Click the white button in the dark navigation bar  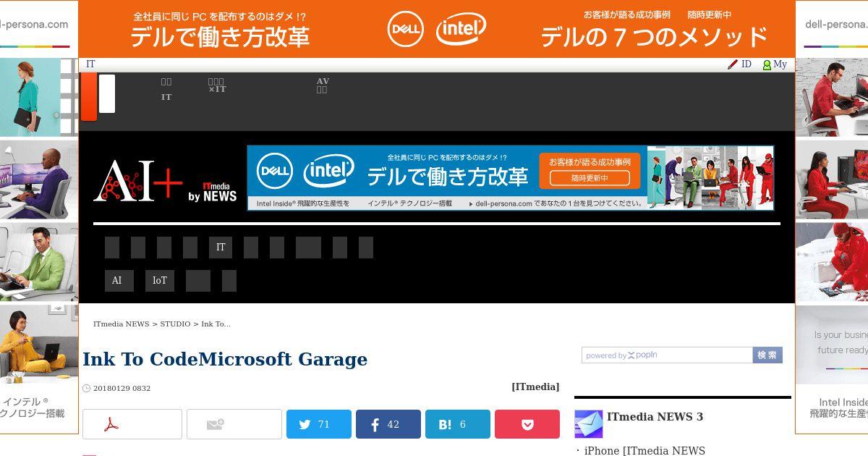[107, 93]
